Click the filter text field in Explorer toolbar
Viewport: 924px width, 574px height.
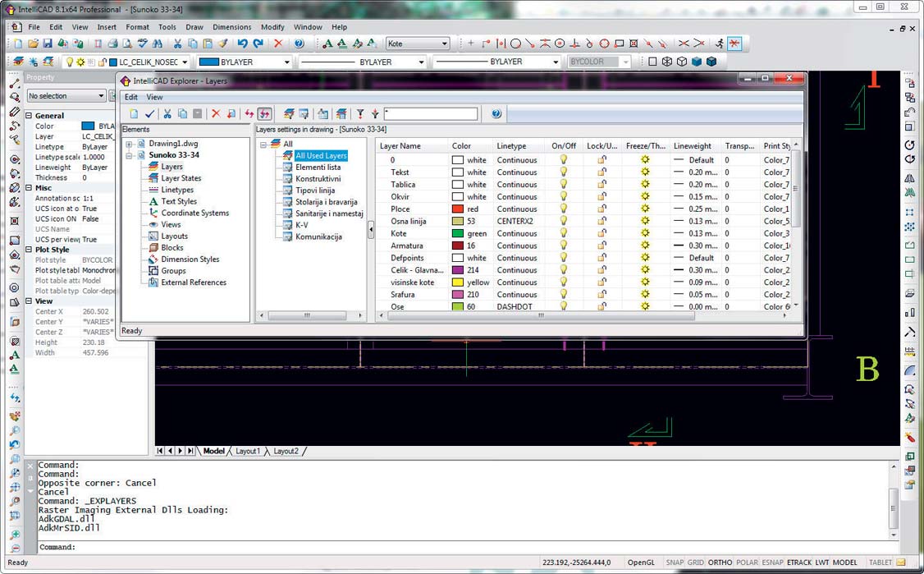(431, 114)
